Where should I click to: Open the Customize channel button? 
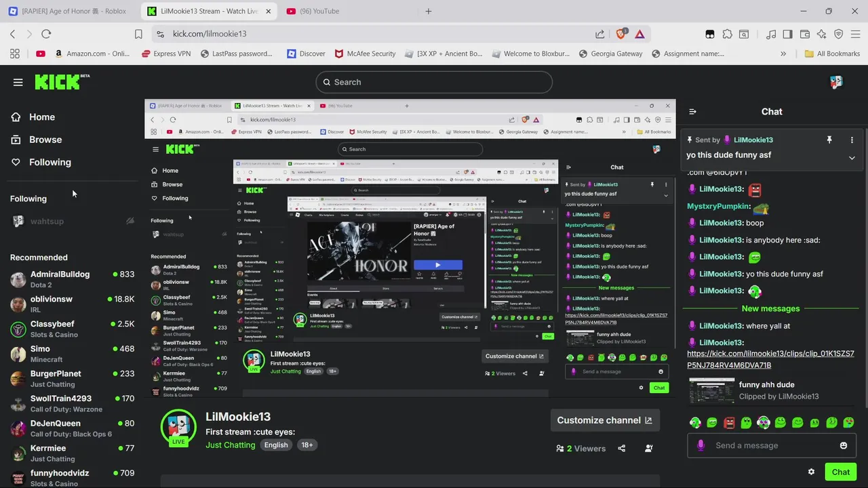click(x=604, y=420)
